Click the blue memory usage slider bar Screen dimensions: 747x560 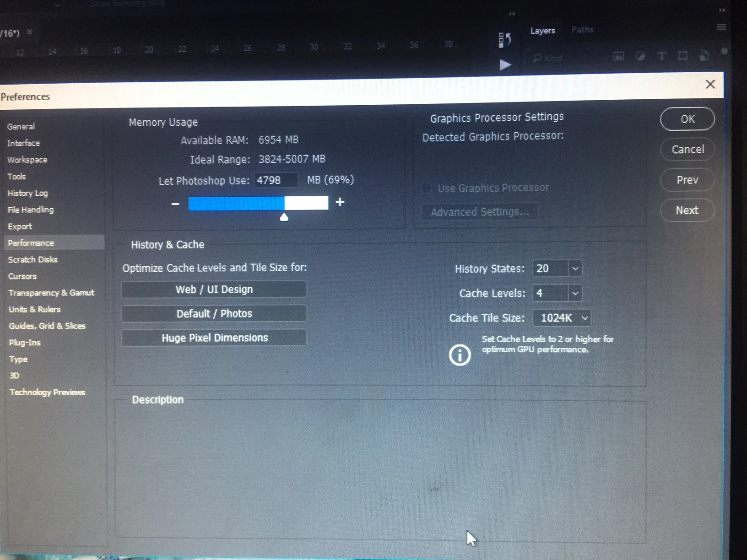point(258,203)
